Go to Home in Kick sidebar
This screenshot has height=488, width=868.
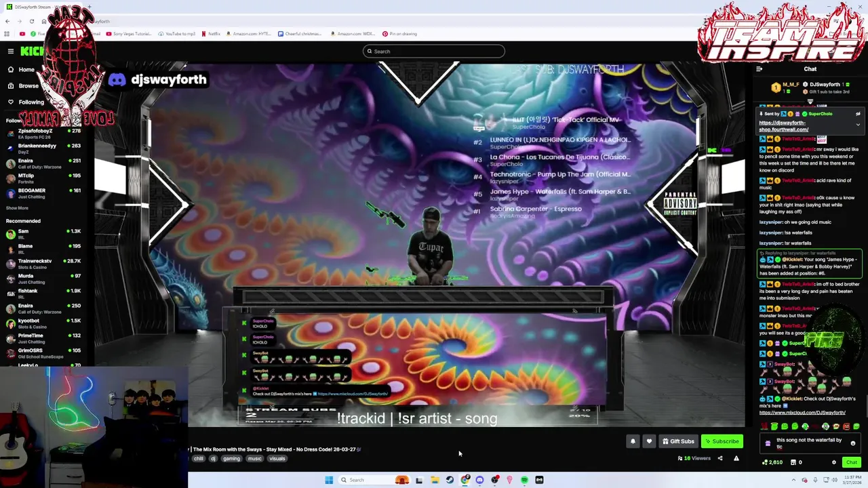pyautogui.click(x=21, y=70)
